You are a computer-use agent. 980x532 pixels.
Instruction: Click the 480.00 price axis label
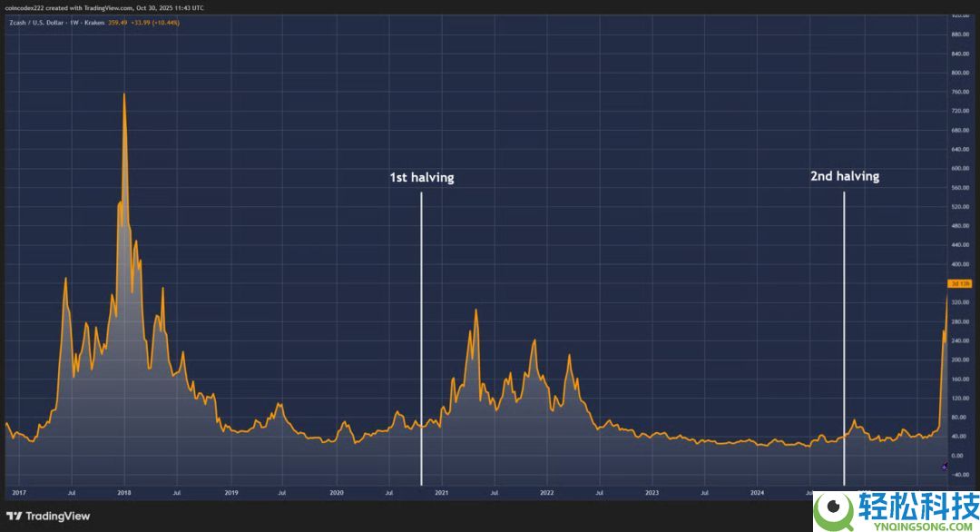959,226
